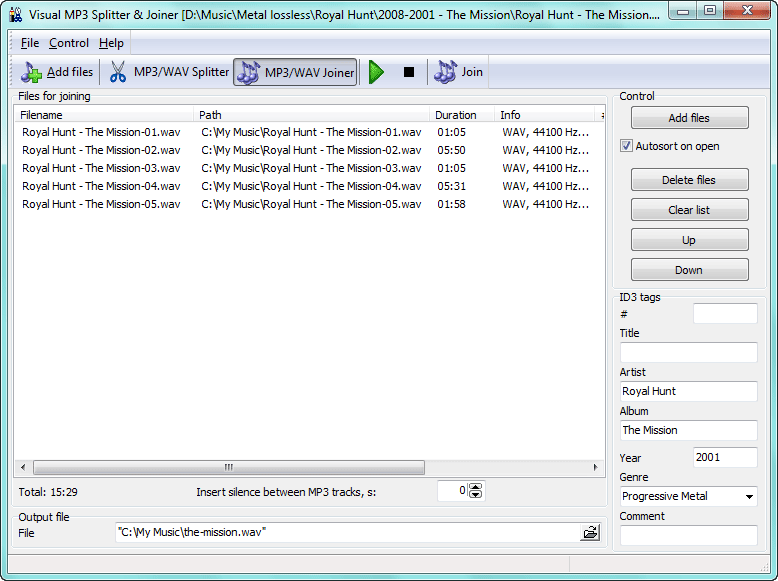Click the Join toolbar icon

pyautogui.click(x=445, y=72)
